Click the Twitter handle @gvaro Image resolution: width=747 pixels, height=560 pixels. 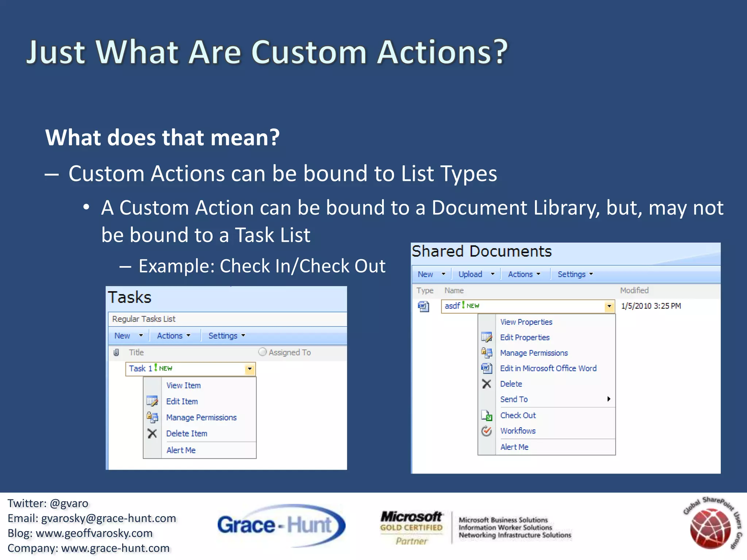[69, 503]
